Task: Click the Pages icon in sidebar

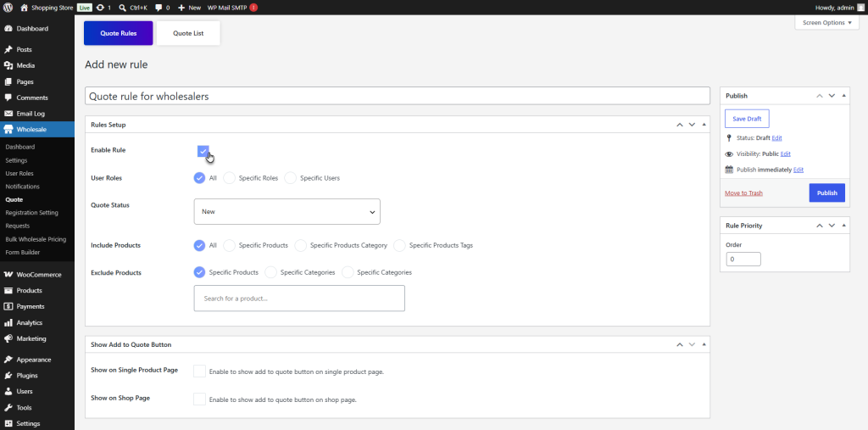Action: point(8,81)
